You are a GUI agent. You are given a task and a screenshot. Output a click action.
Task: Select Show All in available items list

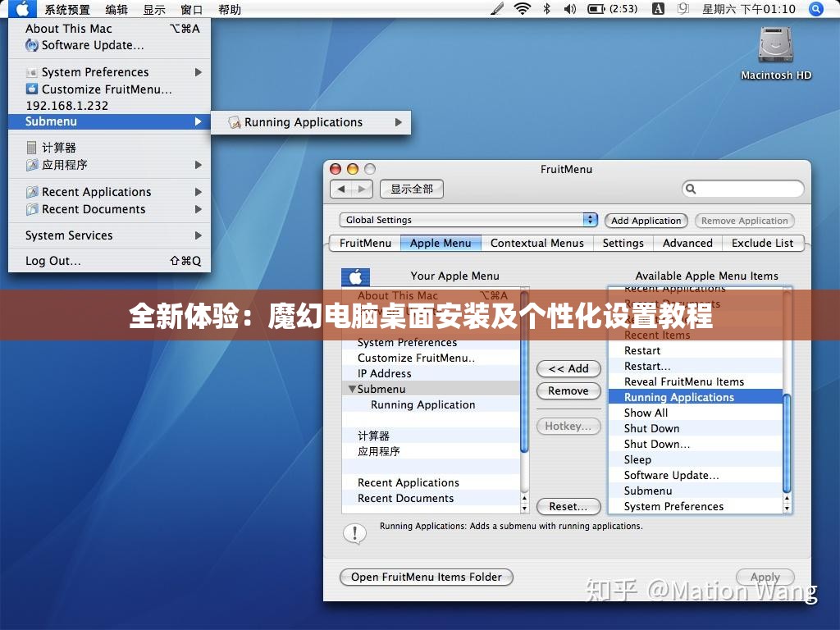[696, 413]
